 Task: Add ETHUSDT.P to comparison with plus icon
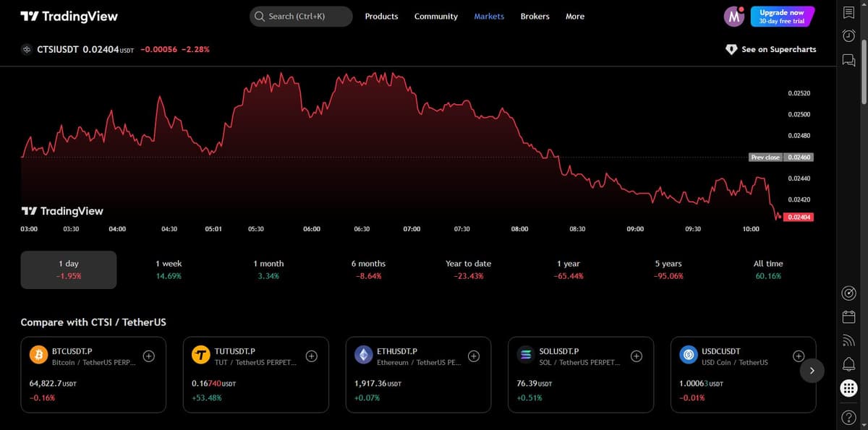point(473,356)
